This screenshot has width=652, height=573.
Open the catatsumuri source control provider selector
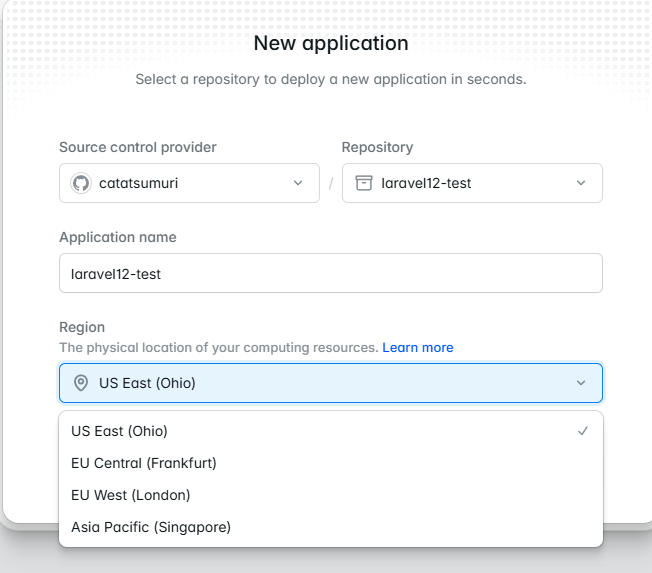pos(189,183)
